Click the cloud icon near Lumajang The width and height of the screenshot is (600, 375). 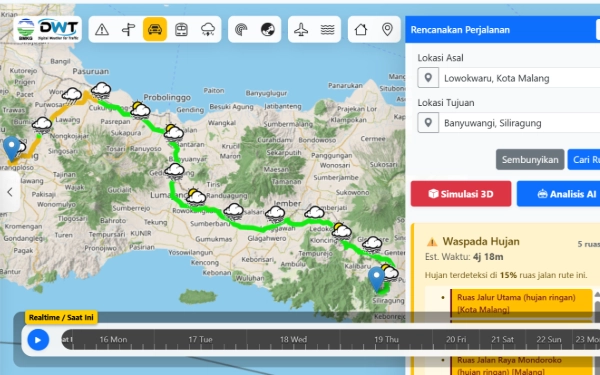(174, 171)
